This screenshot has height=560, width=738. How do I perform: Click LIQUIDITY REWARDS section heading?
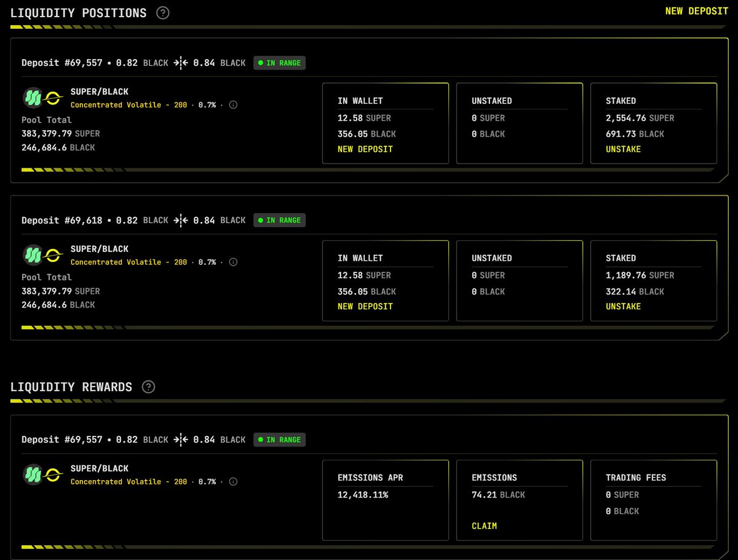coord(71,387)
